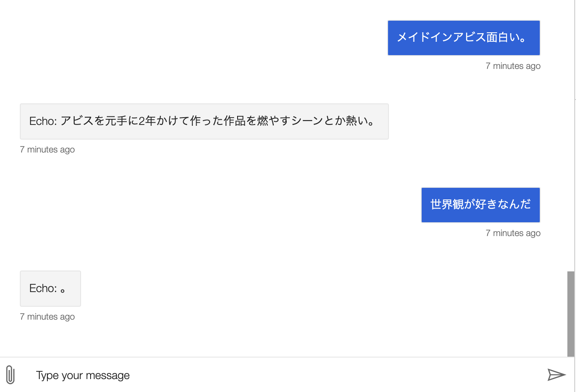Screen dimensions: 576x392
Task: Click the blue message 世界観が好きなんだ
Action: (480, 205)
